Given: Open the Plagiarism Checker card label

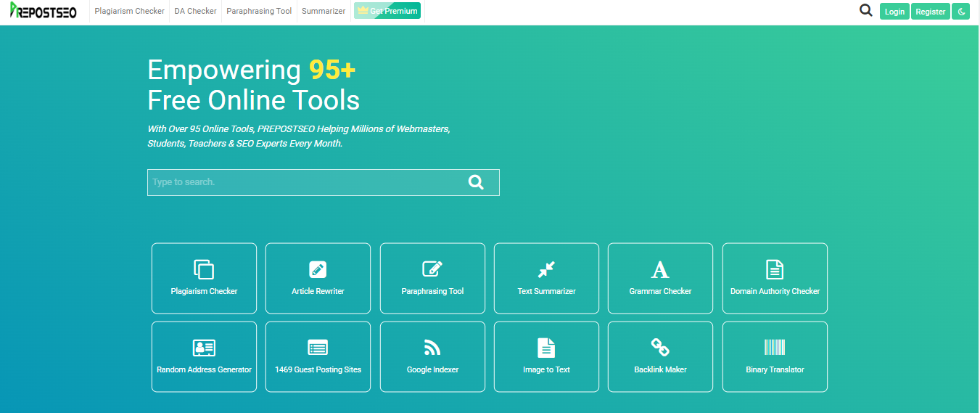Looking at the screenshot, I should point(204,291).
